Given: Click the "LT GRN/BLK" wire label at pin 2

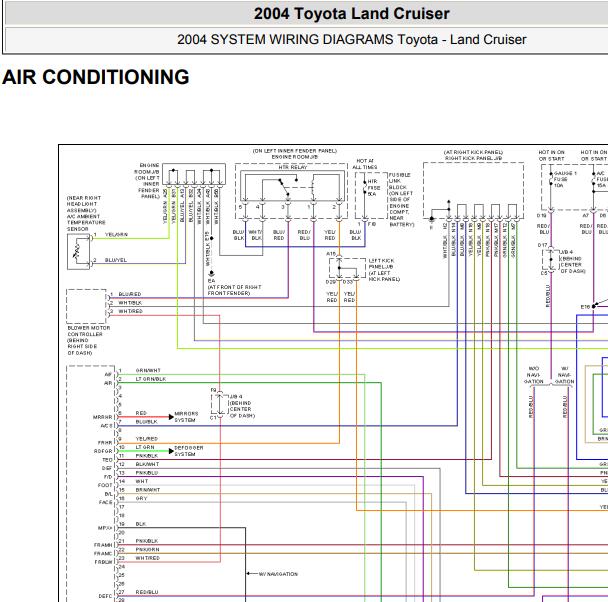Looking at the screenshot, I should (150, 379).
